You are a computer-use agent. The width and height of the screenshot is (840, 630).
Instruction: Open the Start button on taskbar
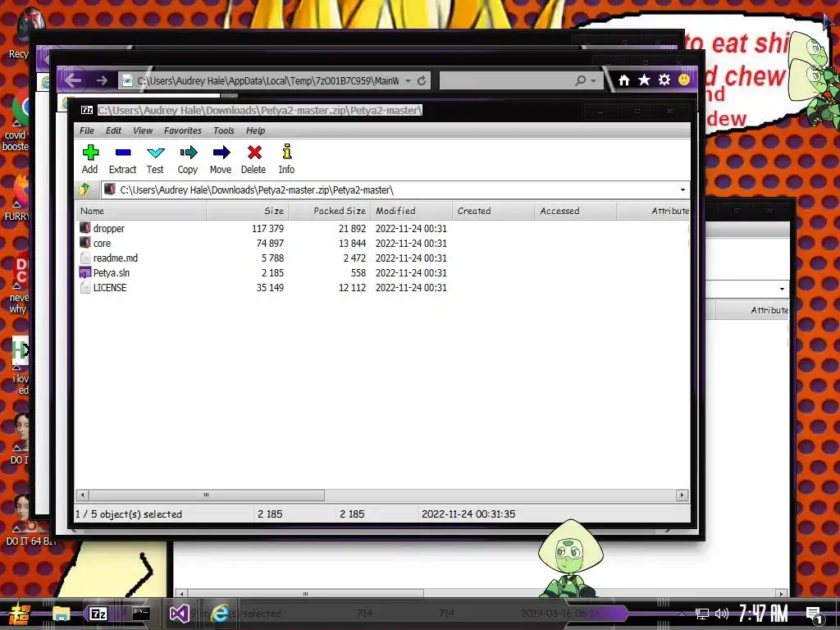click(19, 614)
